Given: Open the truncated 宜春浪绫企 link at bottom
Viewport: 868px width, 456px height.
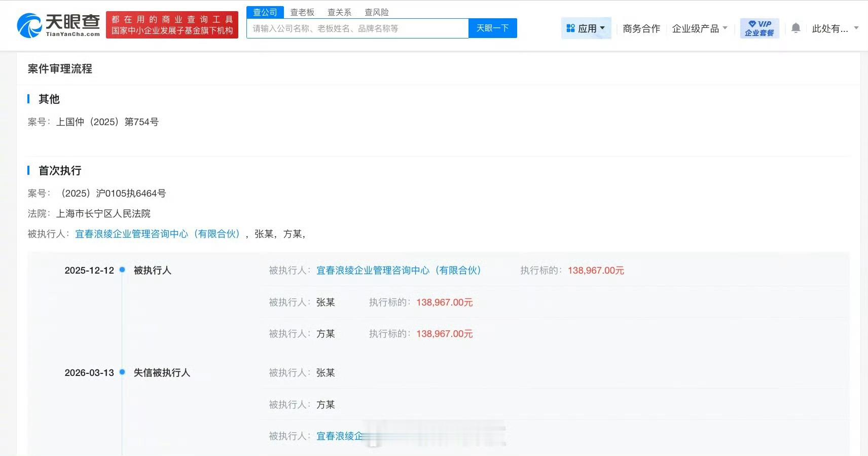Looking at the screenshot, I should (x=340, y=436).
